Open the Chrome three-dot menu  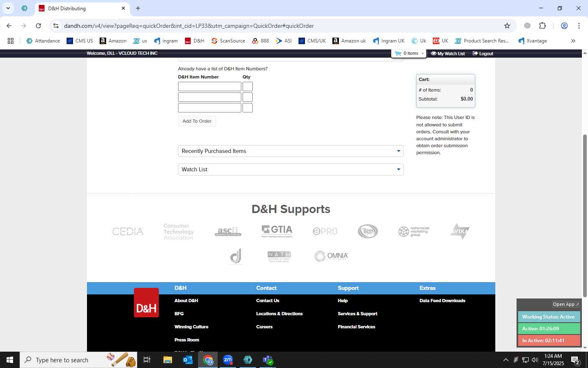579,26
